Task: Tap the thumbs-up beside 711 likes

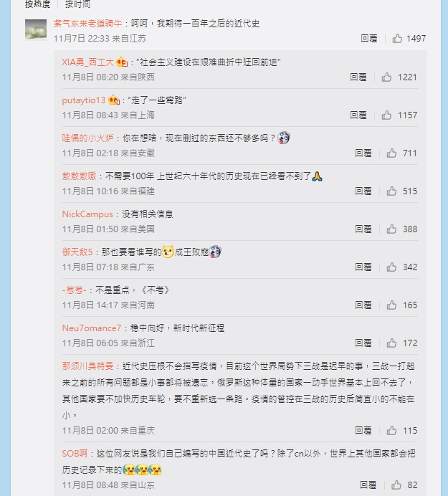Action: click(391, 153)
